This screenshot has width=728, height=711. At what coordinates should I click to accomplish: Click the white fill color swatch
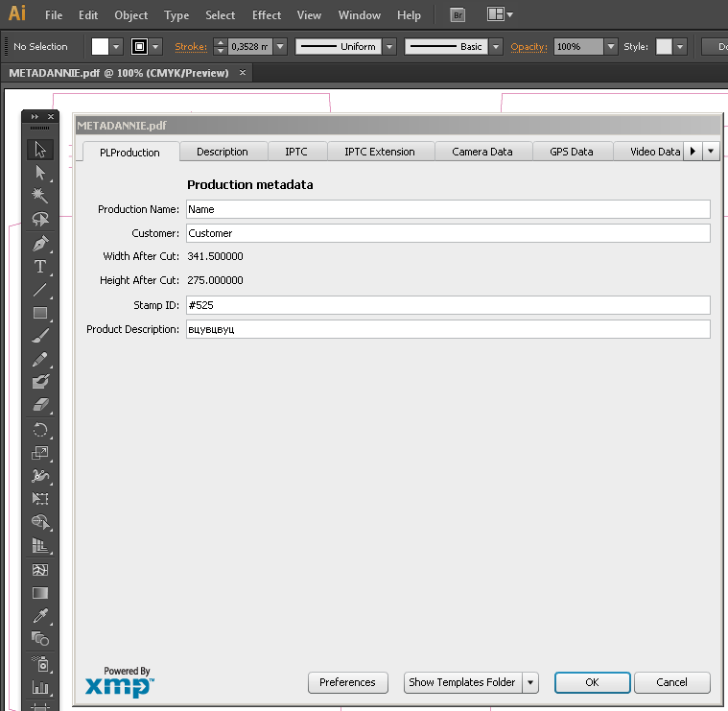(x=100, y=46)
